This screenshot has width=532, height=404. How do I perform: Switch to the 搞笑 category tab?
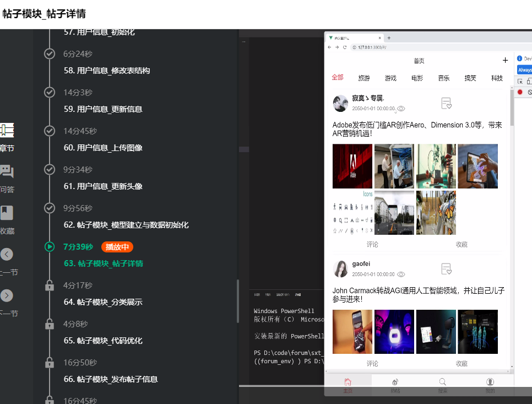[x=470, y=78]
